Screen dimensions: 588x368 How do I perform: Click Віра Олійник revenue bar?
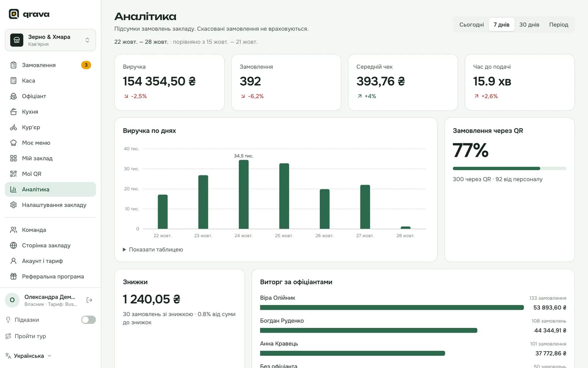tap(392, 308)
